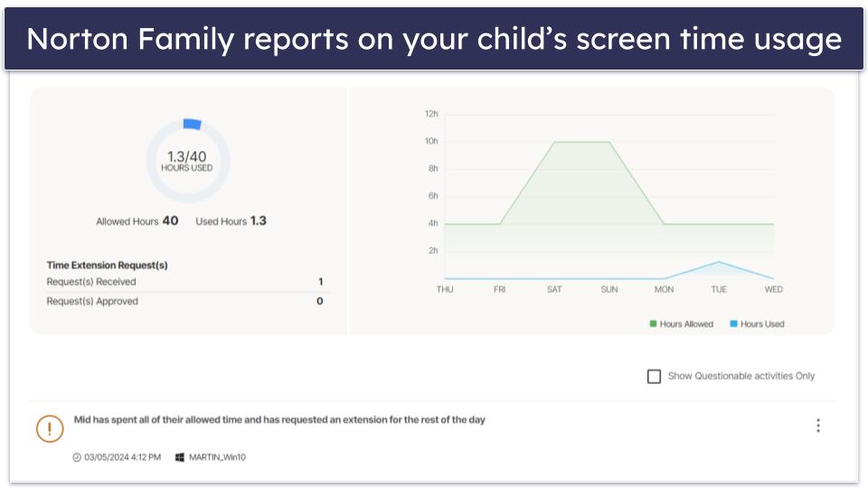Click the 12h label on chart axis
868x488 pixels.
tap(431, 114)
